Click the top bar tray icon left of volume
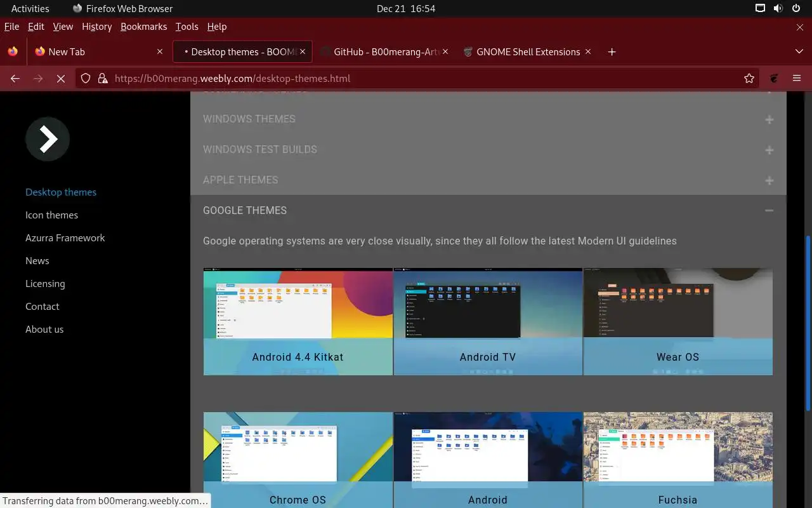The width and height of the screenshot is (812, 508). pos(760,8)
